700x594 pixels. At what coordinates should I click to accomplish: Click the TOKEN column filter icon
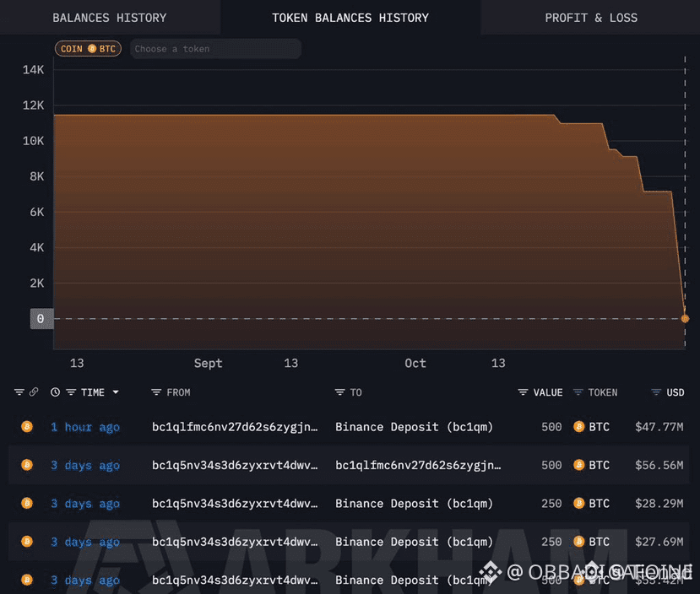coord(578,392)
